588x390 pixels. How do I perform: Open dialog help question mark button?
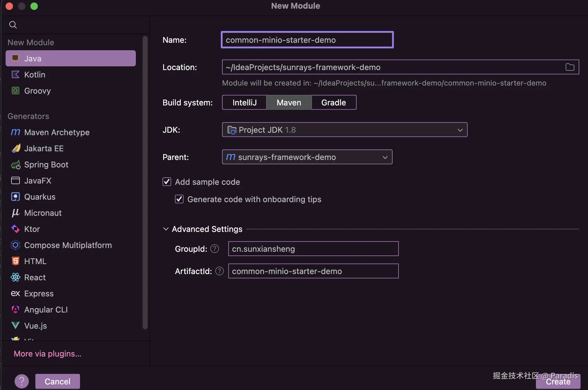(x=22, y=381)
